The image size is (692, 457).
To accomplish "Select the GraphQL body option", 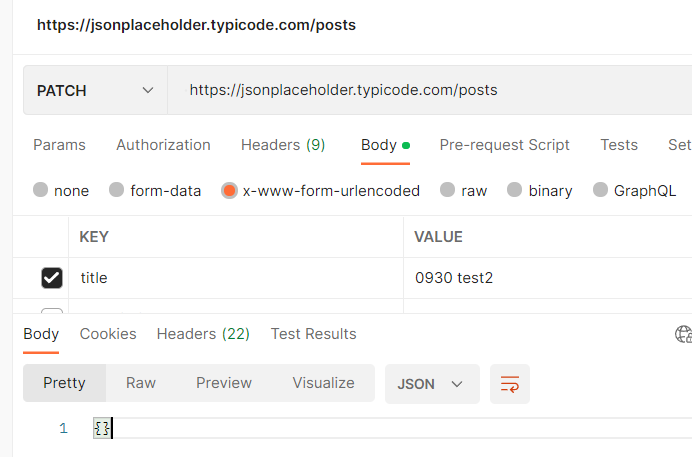I will 601,190.
